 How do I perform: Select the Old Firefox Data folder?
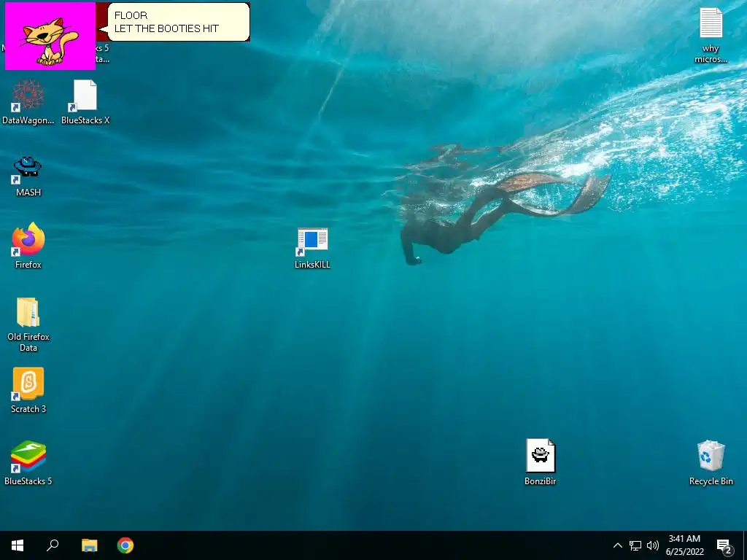click(x=28, y=324)
